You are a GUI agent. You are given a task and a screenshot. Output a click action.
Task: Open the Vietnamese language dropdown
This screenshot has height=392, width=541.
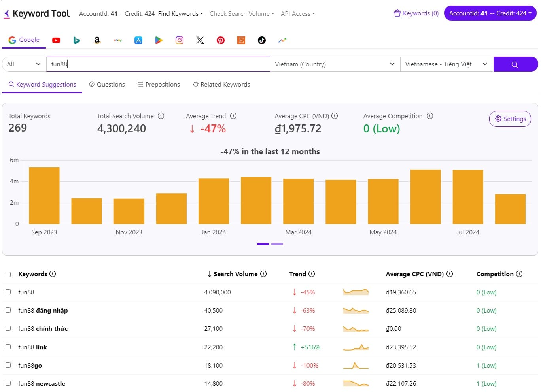pos(446,64)
